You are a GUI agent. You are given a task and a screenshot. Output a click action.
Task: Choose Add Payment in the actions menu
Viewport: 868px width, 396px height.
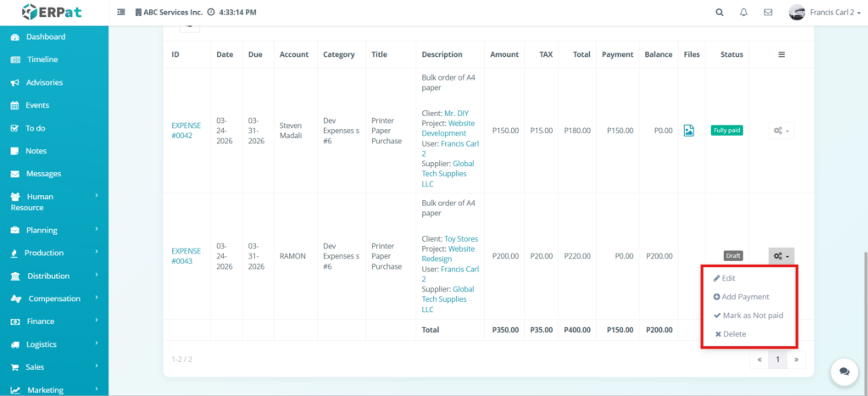tap(745, 297)
